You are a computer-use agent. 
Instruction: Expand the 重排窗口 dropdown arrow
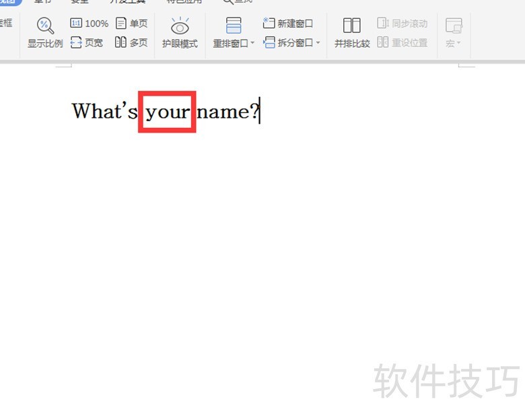coord(252,43)
